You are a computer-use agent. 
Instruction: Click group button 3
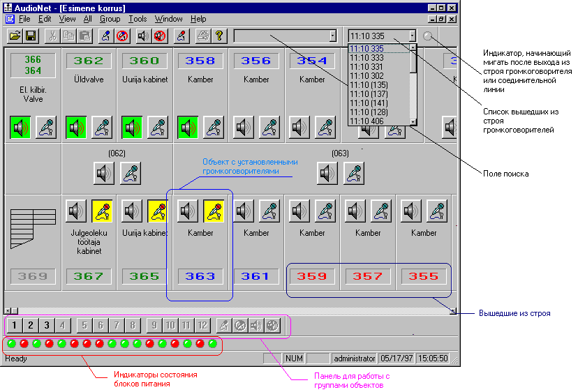47,325
